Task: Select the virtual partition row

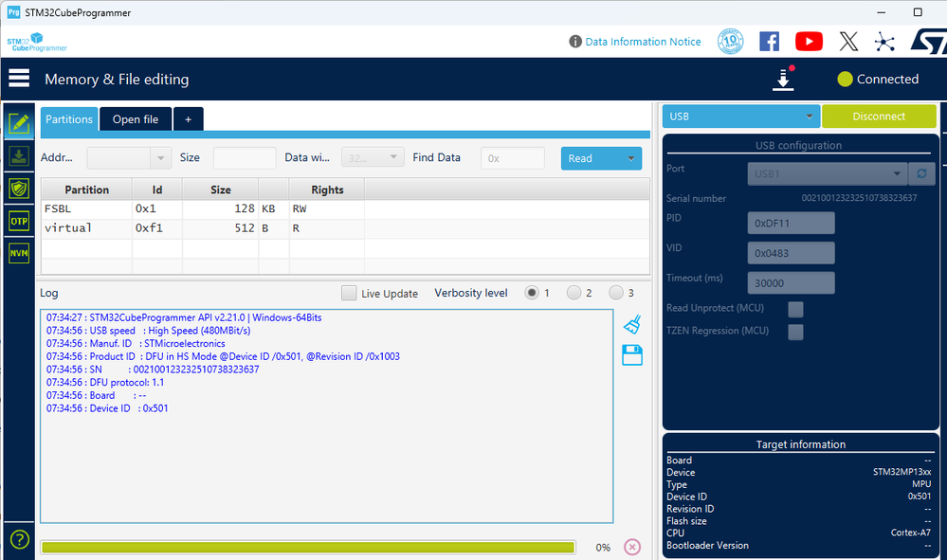Action: [x=345, y=228]
